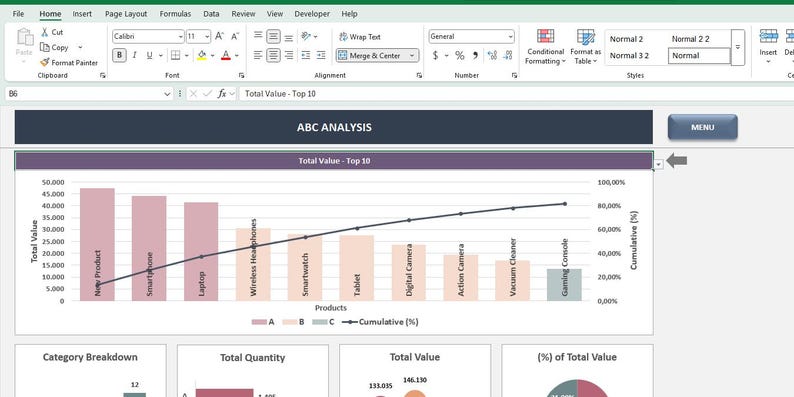Click the Cut scissors icon
Screen dimensions: 794x397
pos(45,32)
